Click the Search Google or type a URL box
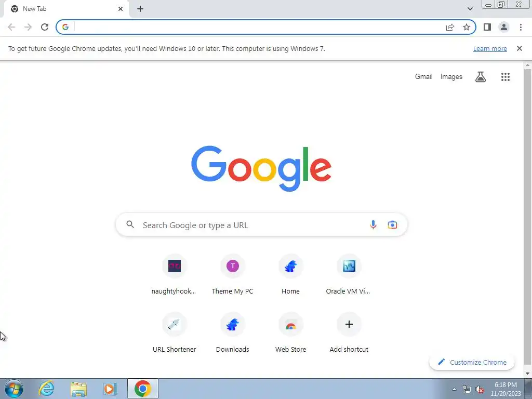This screenshot has width=532, height=399. click(261, 224)
